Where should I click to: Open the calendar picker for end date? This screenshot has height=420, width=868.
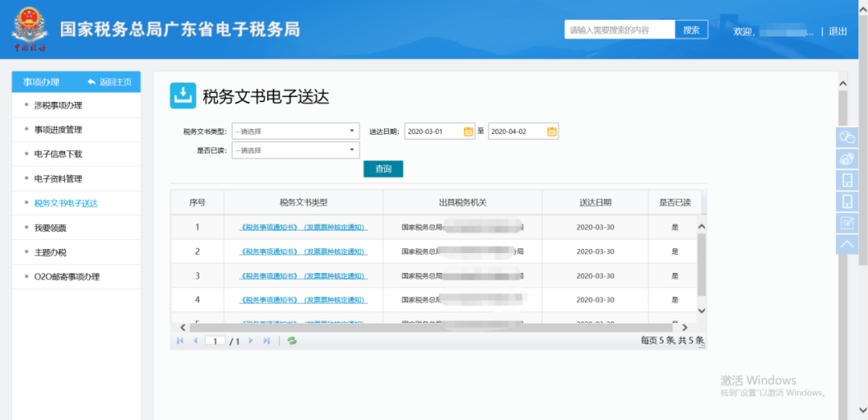[x=551, y=131]
